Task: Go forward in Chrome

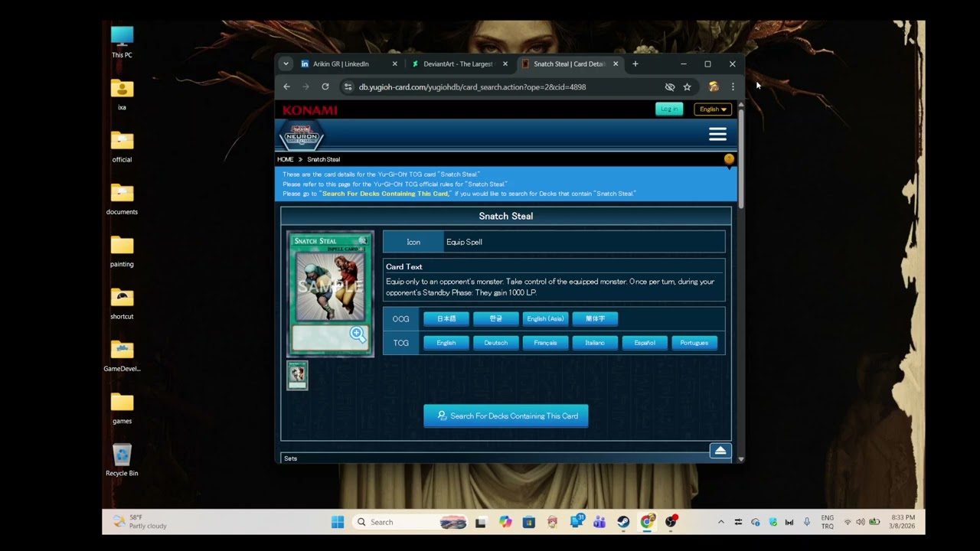Action: point(305,87)
